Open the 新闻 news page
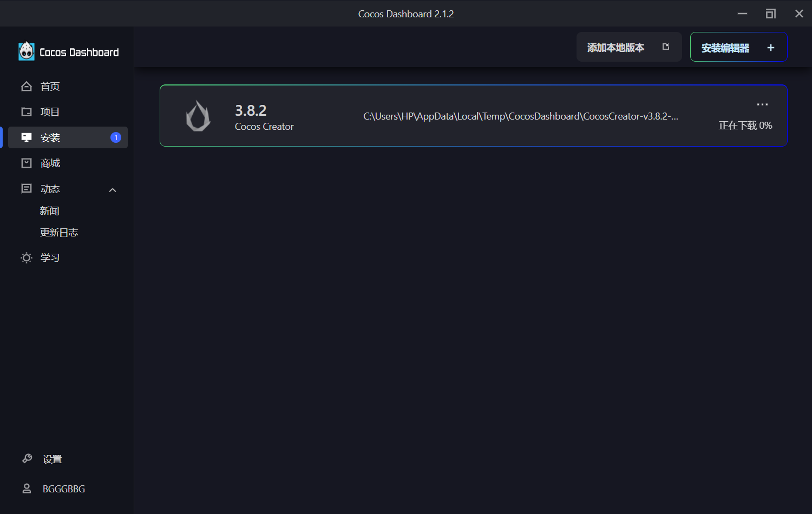812x514 pixels. click(49, 211)
